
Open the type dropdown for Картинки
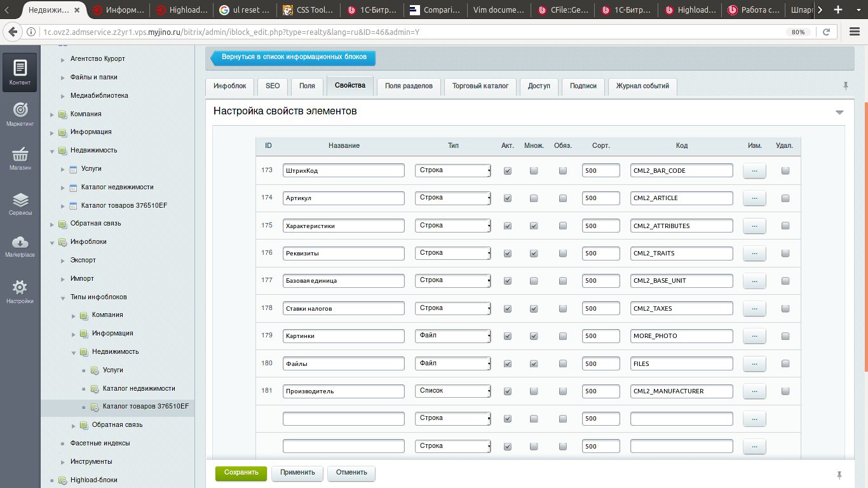tap(452, 335)
